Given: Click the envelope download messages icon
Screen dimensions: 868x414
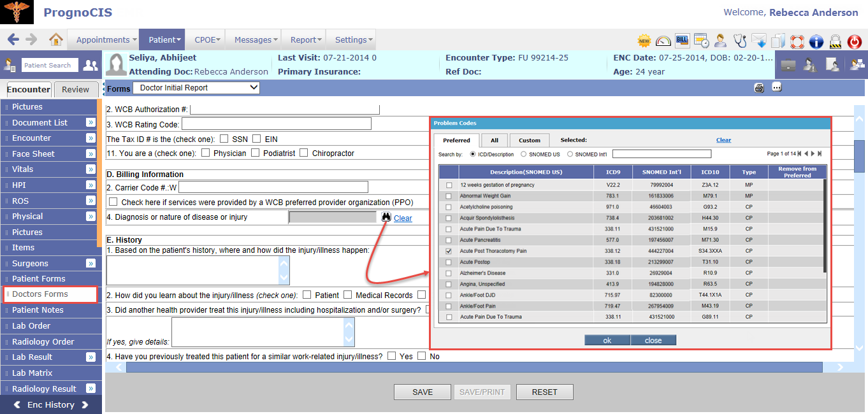Looking at the screenshot, I should 759,41.
